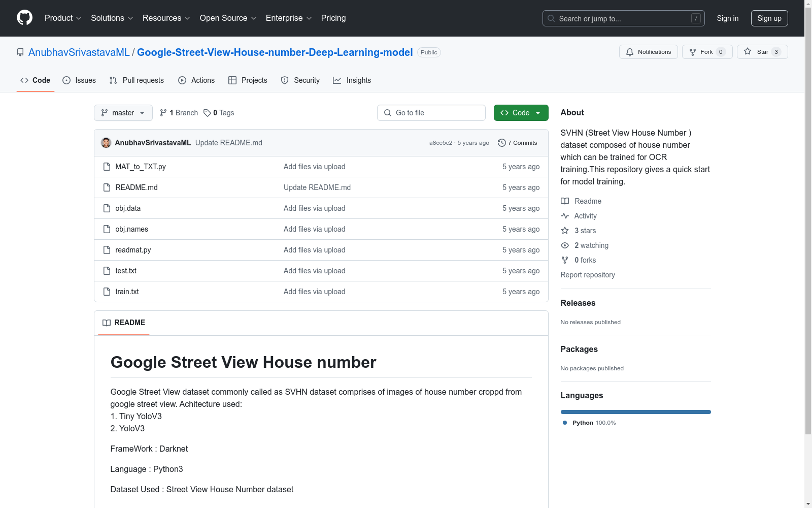Image resolution: width=812 pixels, height=508 pixels.
Task: Click the history clock icon by 7 Commits
Action: point(502,143)
